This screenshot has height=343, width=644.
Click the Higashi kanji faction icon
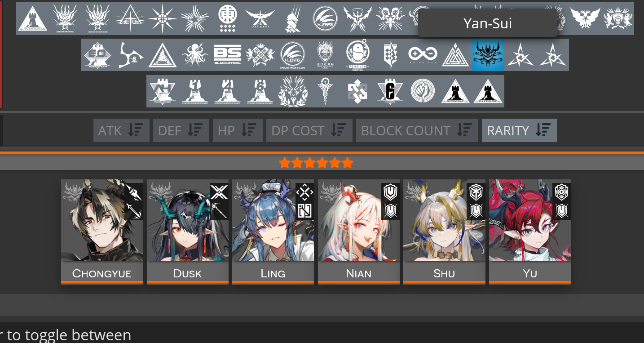click(x=228, y=18)
